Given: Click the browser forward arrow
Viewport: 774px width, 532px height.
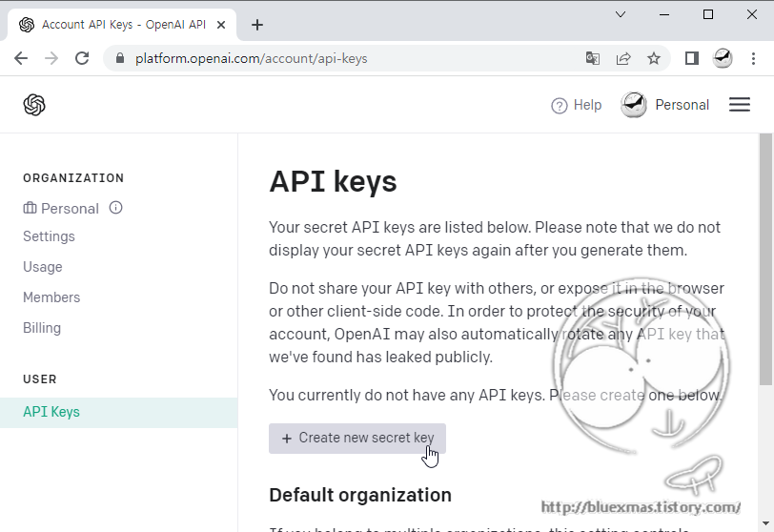Looking at the screenshot, I should [51, 58].
